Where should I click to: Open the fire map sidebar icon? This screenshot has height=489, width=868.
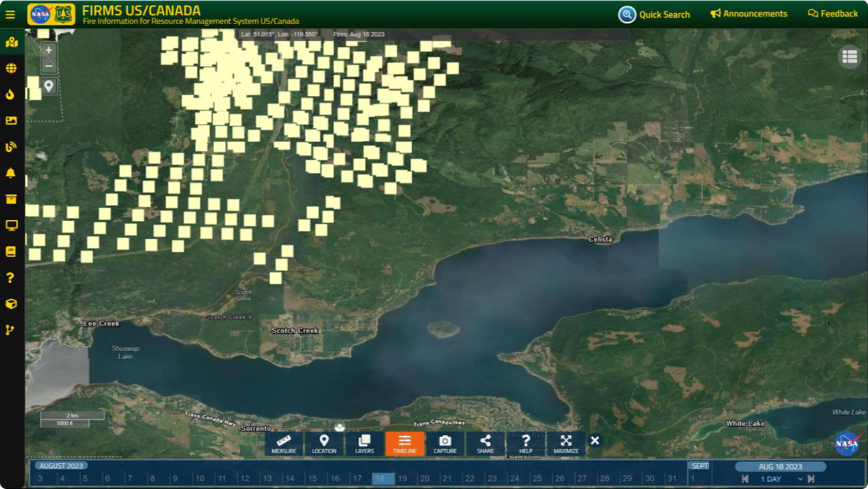[11, 42]
